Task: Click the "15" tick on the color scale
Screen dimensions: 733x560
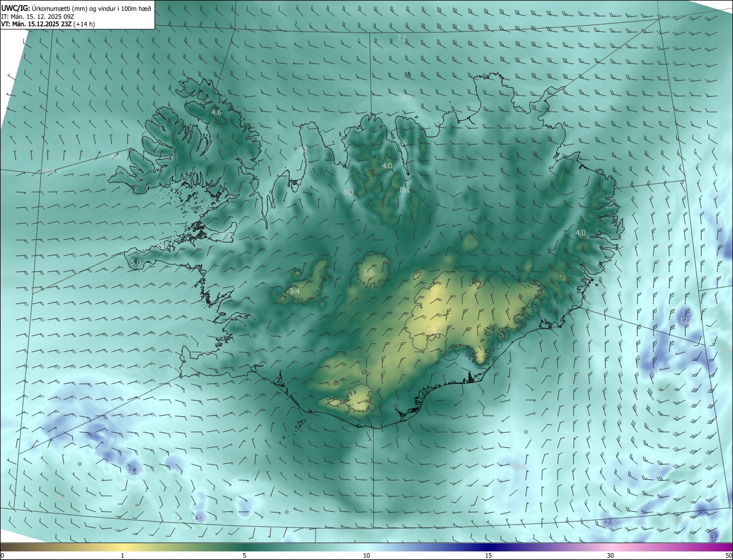Action: [488, 555]
